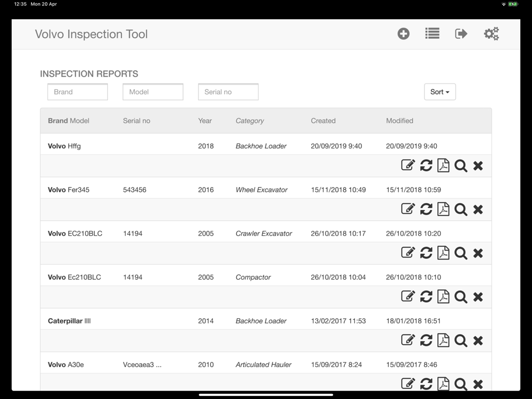Open the Sort dropdown
Viewport: 532px width, 399px height.
(x=440, y=92)
